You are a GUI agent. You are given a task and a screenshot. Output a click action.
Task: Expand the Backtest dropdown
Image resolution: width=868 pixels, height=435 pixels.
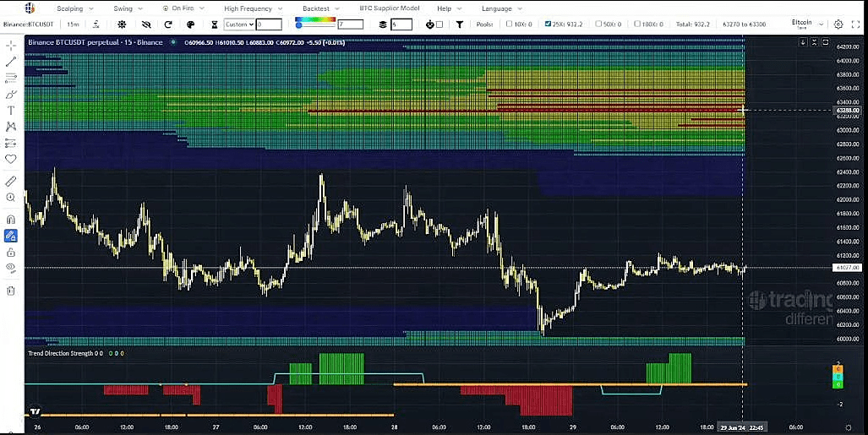pos(321,8)
